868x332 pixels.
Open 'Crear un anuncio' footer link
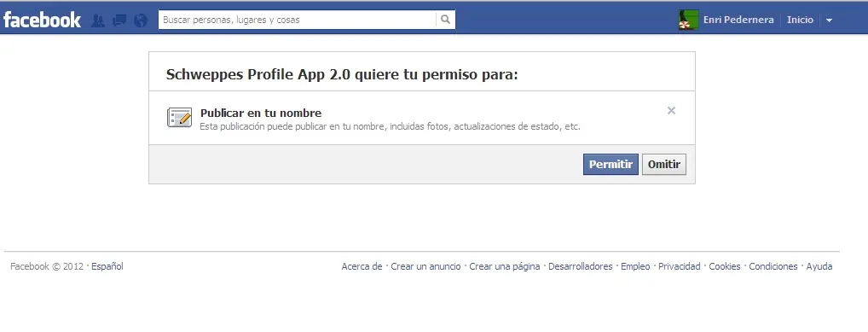coord(425,266)
